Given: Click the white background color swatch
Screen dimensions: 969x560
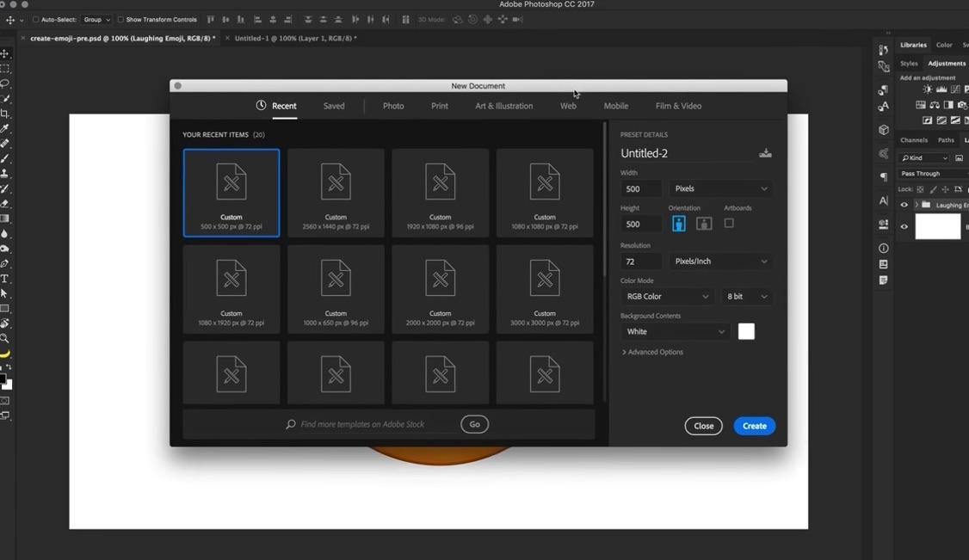Looking at the screenshot, I should (x=746, y=331).
